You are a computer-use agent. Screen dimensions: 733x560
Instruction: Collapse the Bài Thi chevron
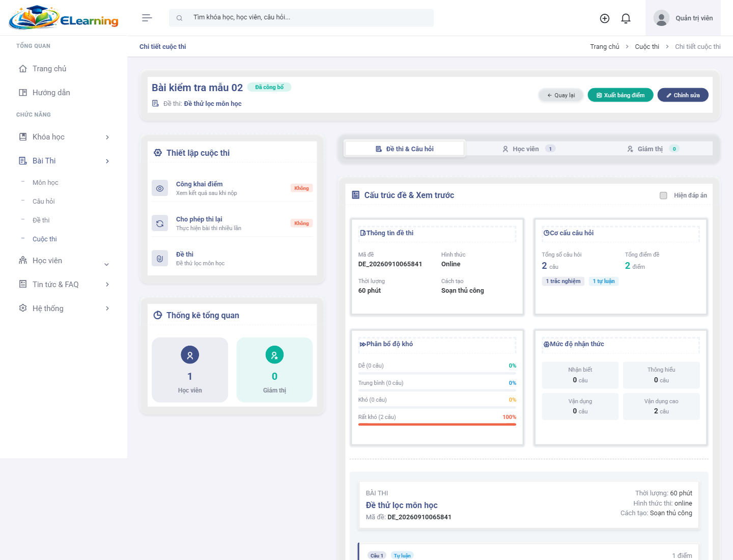coord(107,161)
